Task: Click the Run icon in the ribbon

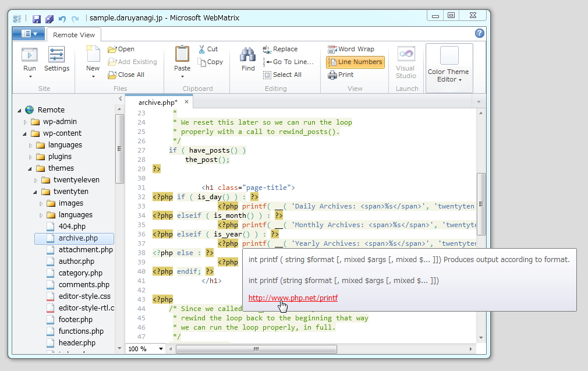Action: (x=29, y=55)
